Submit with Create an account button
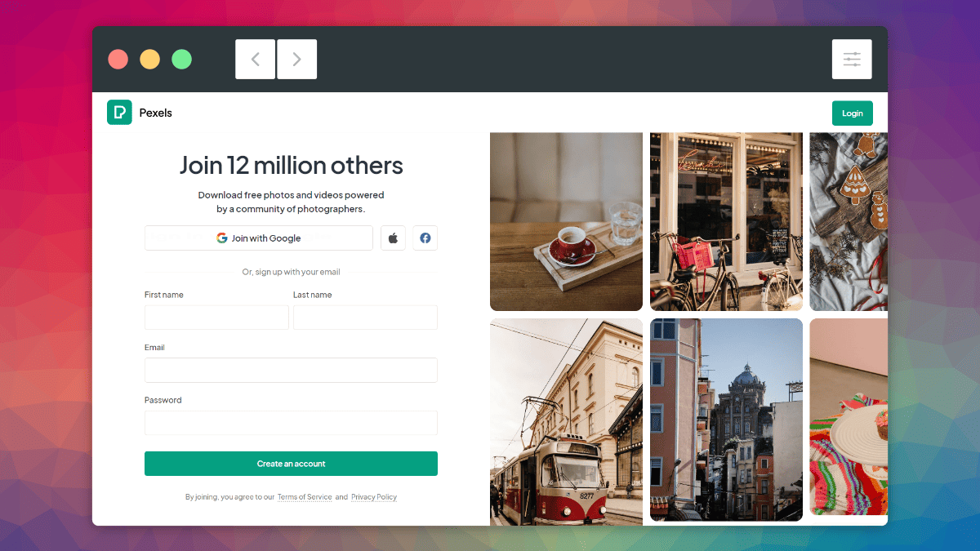The width and height of the screenshot is (980, 551). [291, 464]
